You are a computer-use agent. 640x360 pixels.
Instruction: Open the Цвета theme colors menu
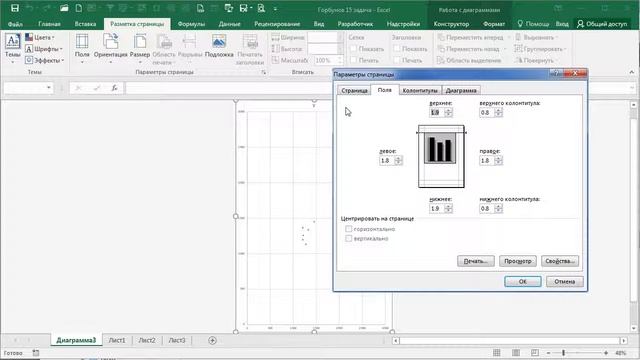coord(40,38)
